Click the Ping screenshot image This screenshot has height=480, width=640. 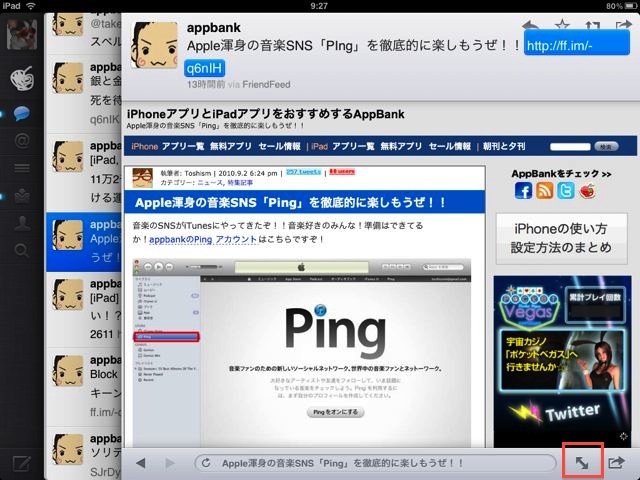(x=302, y=352)
